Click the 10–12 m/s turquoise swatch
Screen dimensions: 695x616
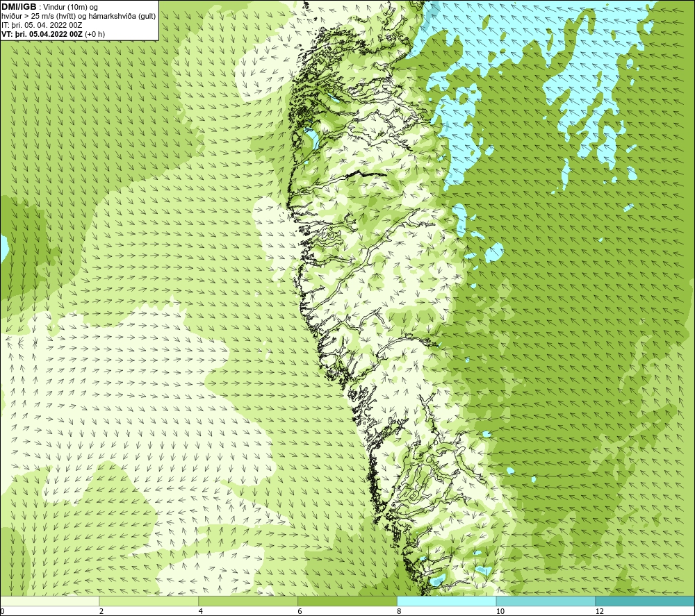pos(546,601)
